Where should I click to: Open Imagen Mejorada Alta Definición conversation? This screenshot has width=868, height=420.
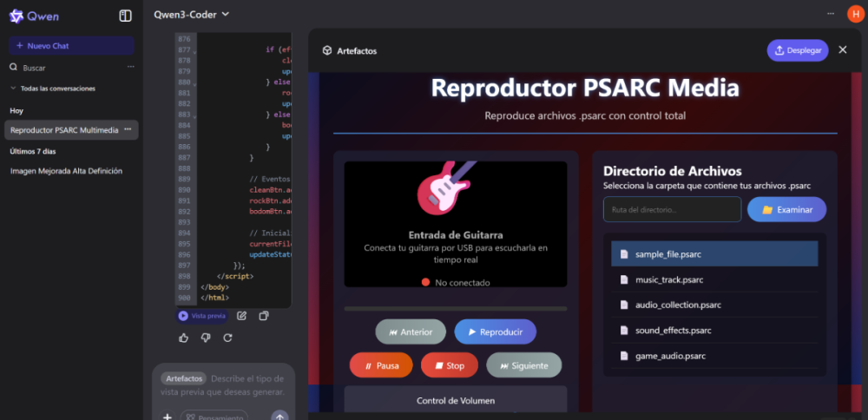(x=66, y=171)
